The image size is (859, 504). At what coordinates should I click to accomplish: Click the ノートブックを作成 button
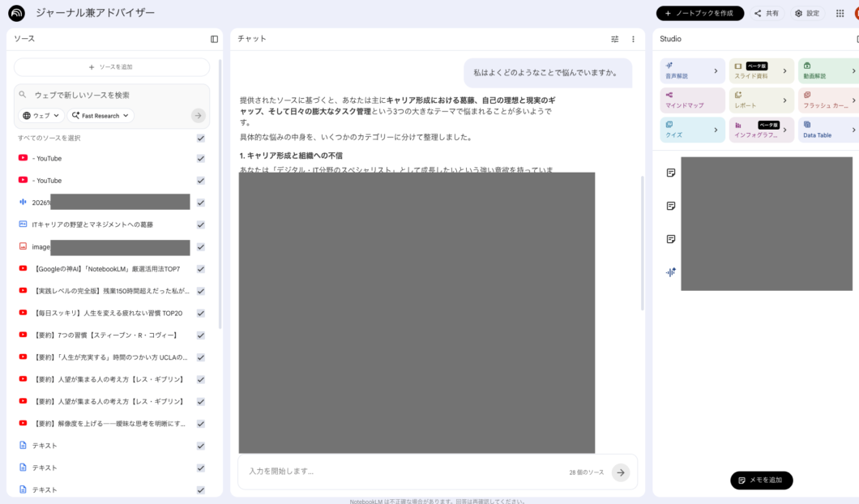click(x=700, y=13)
